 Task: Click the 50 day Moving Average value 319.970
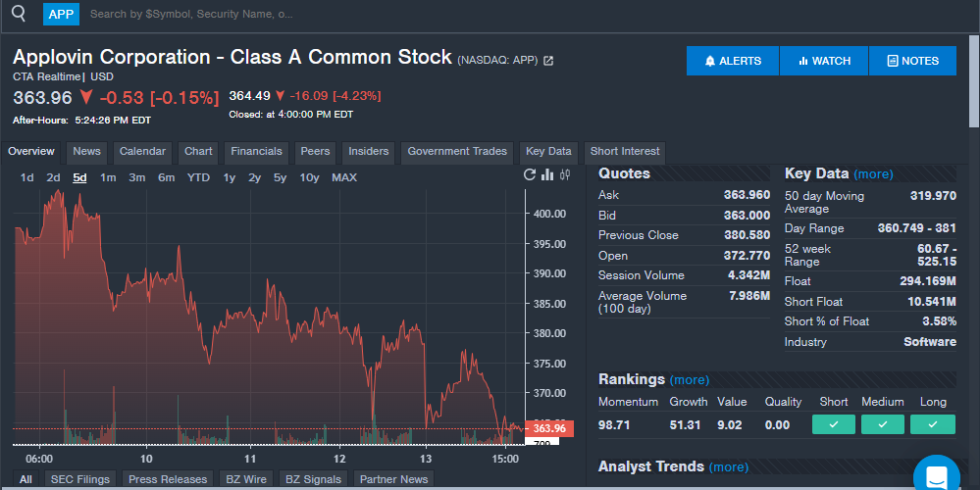(933, 195)
